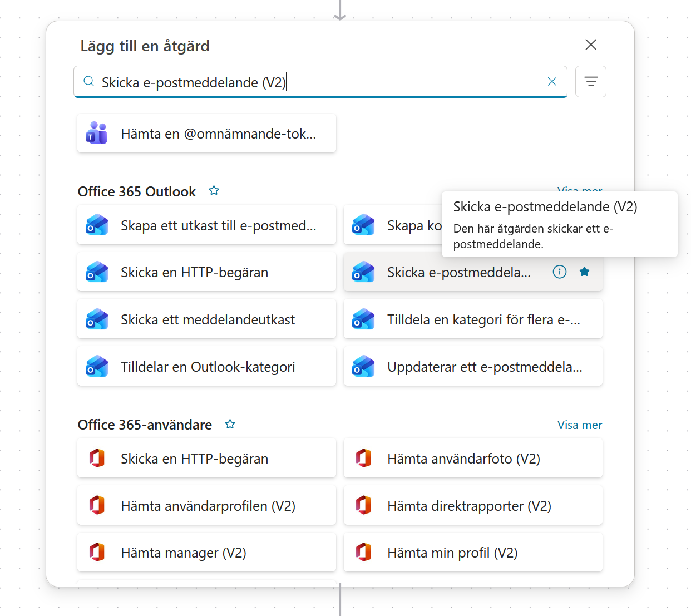Favorite the Office 365 Outlook connector star
Image resolution: width=691 pixels, height=616 pixels.
(214, 191)
